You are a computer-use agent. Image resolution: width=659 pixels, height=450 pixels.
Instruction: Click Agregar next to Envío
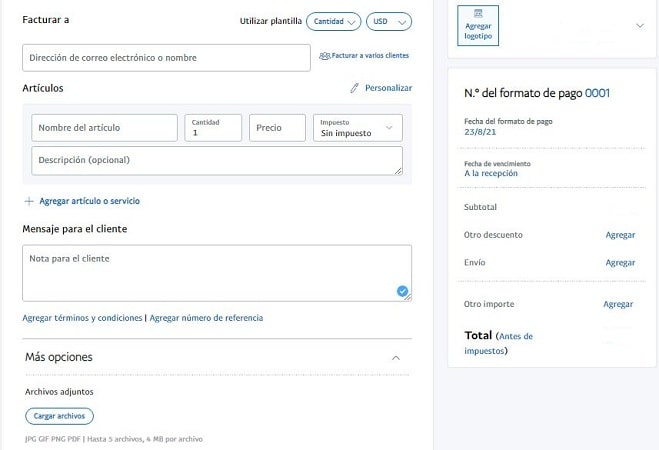[620, 263]
